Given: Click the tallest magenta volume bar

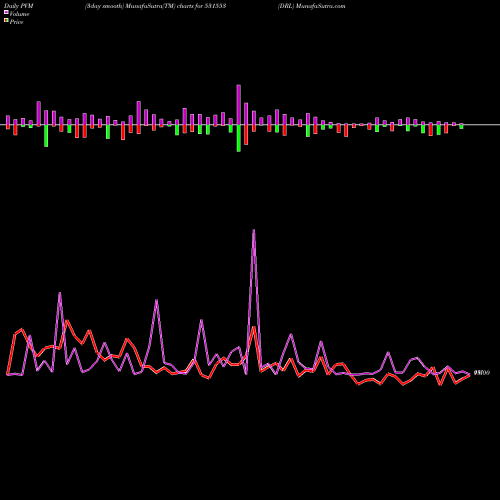Looking at the screenshot, I should [x=239, y=105].
